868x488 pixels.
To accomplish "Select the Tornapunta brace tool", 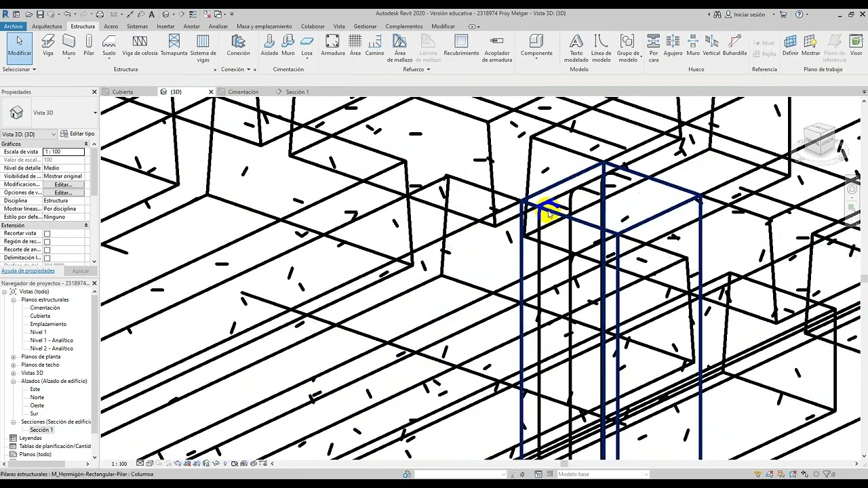I will coord(174,46).
